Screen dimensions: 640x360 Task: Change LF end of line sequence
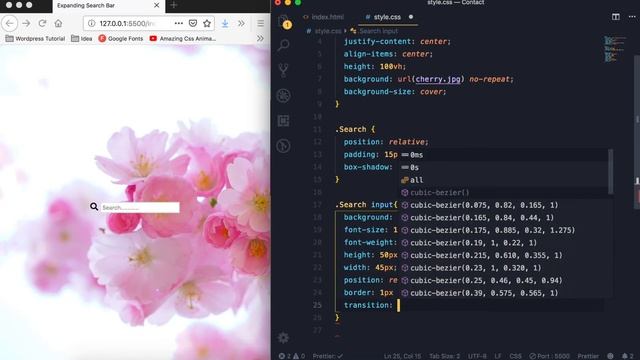[498, 356]
